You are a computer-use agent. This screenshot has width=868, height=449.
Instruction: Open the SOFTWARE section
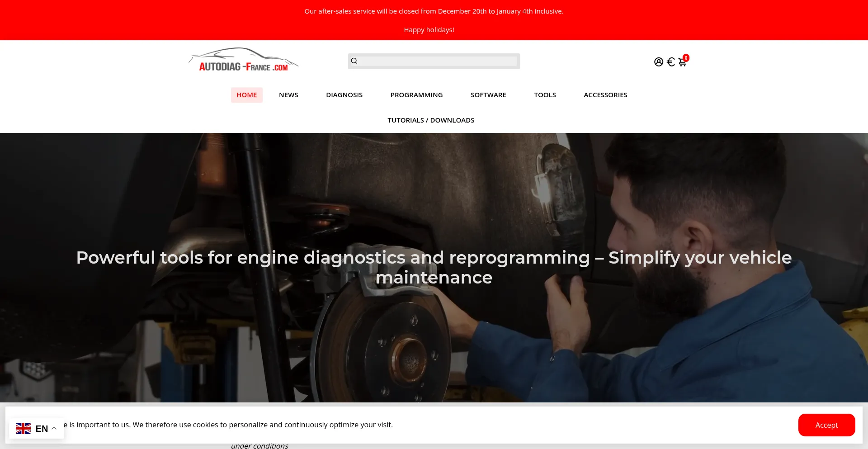click(x=488, y=95)
